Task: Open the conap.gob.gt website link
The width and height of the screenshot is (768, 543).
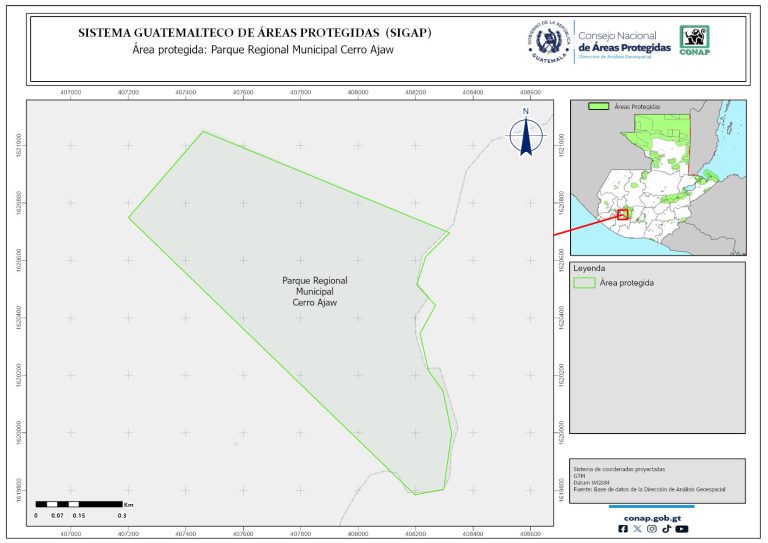Action: click(x=652, y=517)
